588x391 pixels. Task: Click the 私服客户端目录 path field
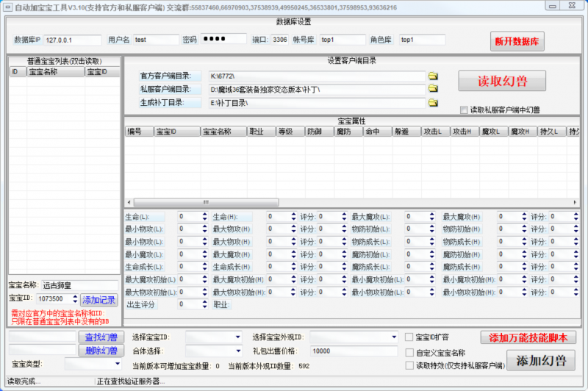[317, 90]
